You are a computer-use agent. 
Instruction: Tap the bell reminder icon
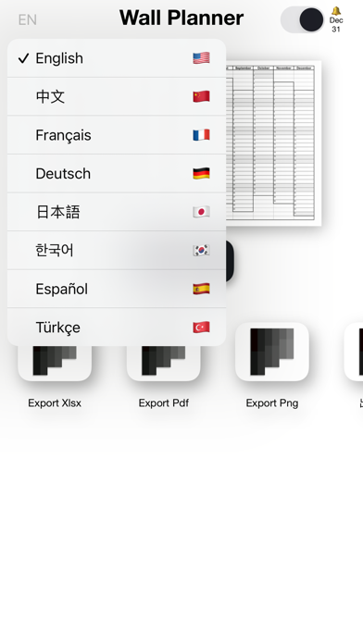point(336,11)
